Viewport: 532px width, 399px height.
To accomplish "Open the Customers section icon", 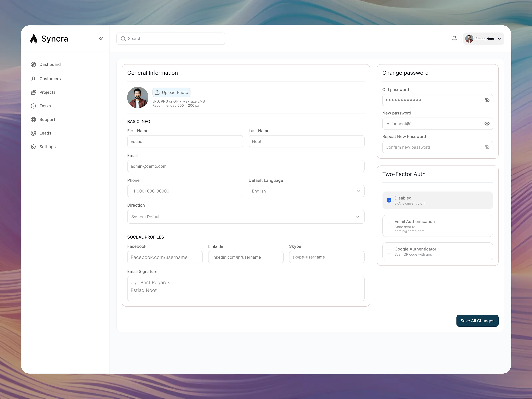I will tap(33, 78).
